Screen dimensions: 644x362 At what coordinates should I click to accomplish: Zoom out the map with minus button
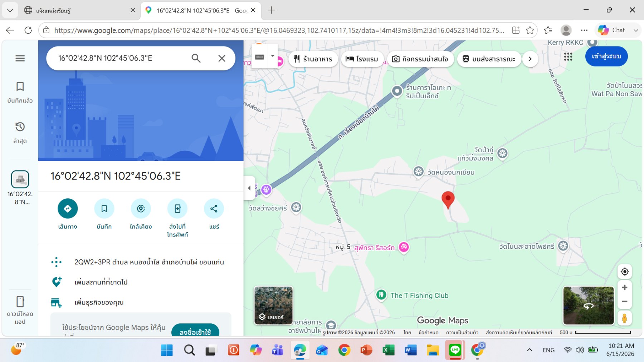coord(625,302)
